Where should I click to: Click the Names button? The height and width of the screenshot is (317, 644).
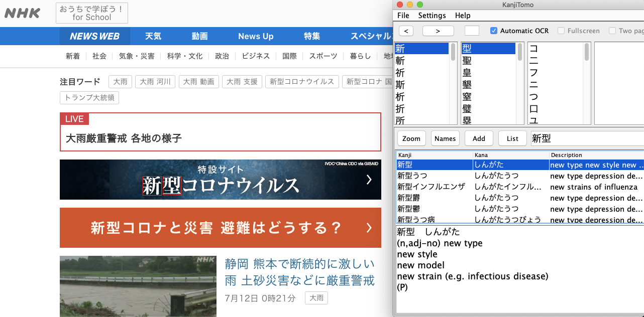(445, 138)
